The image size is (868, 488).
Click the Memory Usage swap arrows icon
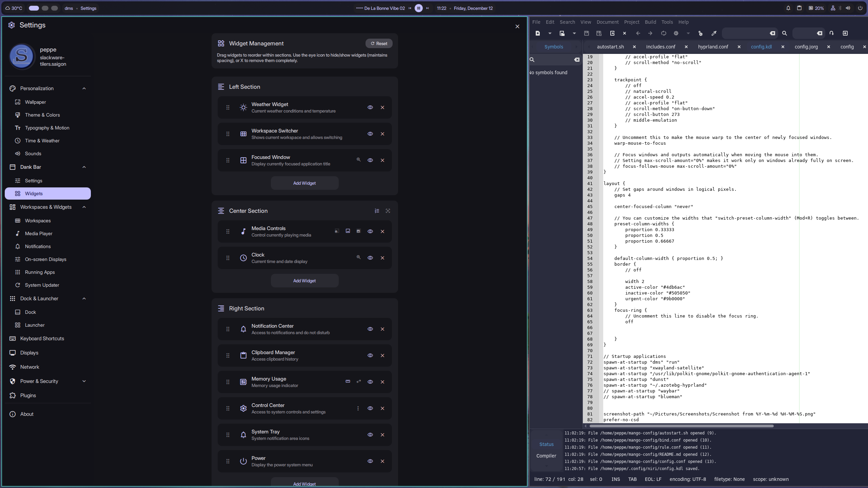point(358,382)
